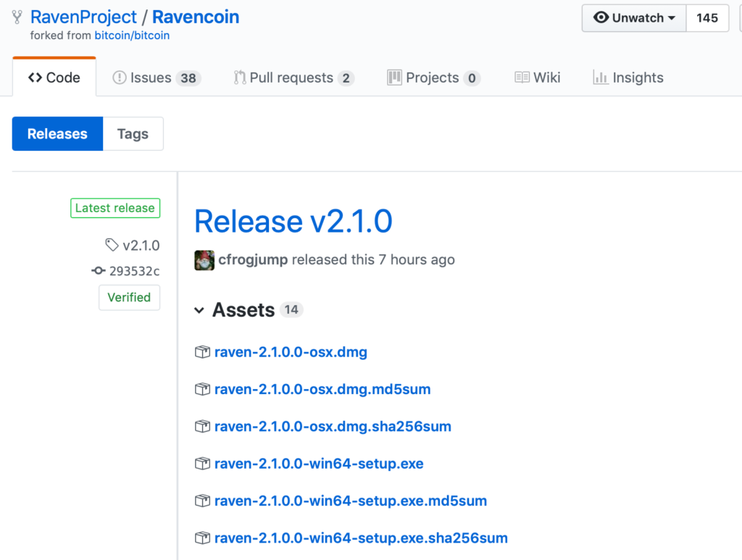Click the 'released this 7 hours ago' text

pos(373,259)
